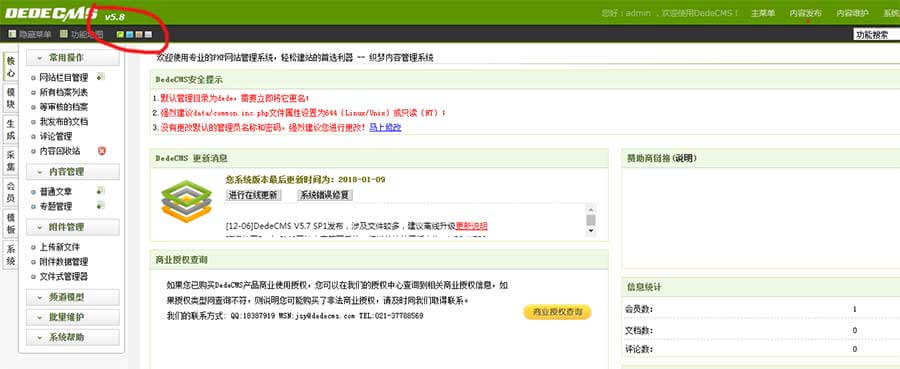The height and width of the screenshot is (369, 900).
Task: Collapse the 内容管理 menu section
Action: (x=73, y=172)
